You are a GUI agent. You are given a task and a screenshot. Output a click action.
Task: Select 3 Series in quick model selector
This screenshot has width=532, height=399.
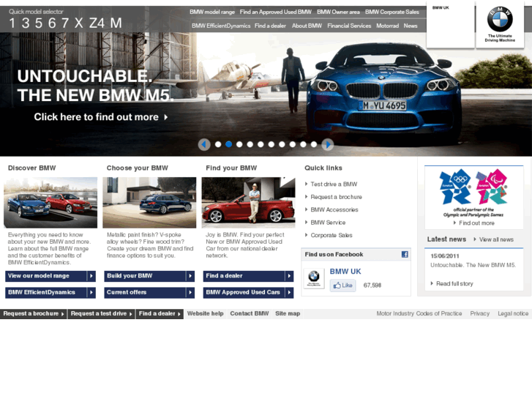(x=26, y=23)
